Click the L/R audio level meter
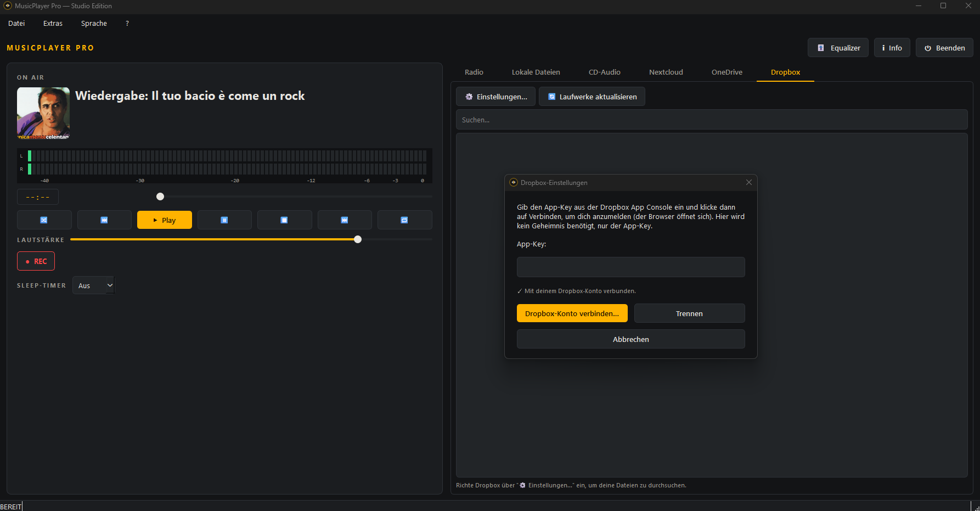This screenshot has height=511, width=980. (x=224, y=166)
